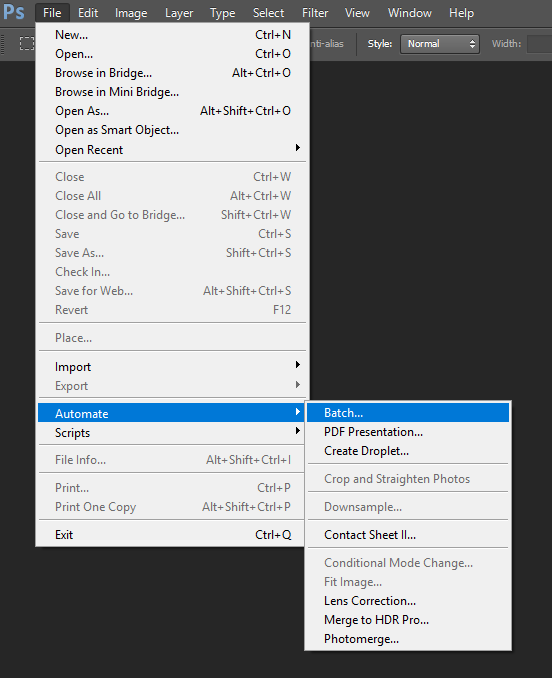
Task: Select Lens Correction...
Action: [x=408, y=601]
